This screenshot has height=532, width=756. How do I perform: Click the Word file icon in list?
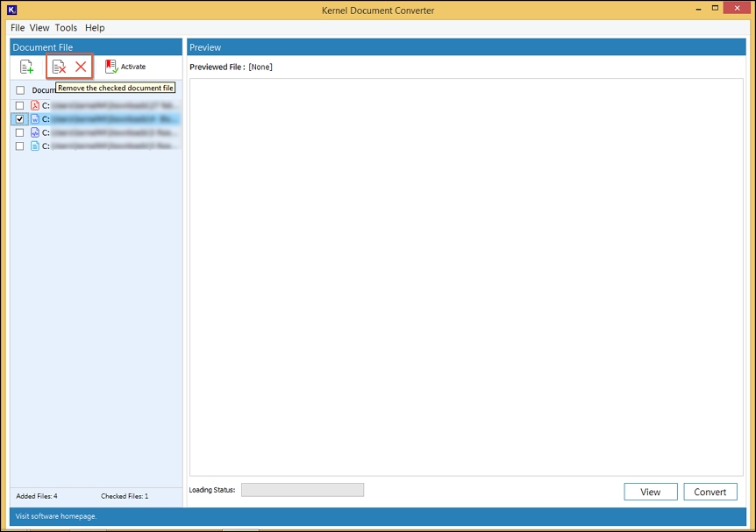35,118
